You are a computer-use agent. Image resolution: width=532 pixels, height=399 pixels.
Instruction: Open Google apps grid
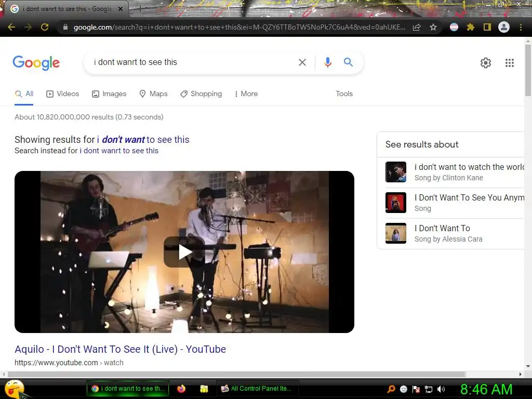point(510,63)
